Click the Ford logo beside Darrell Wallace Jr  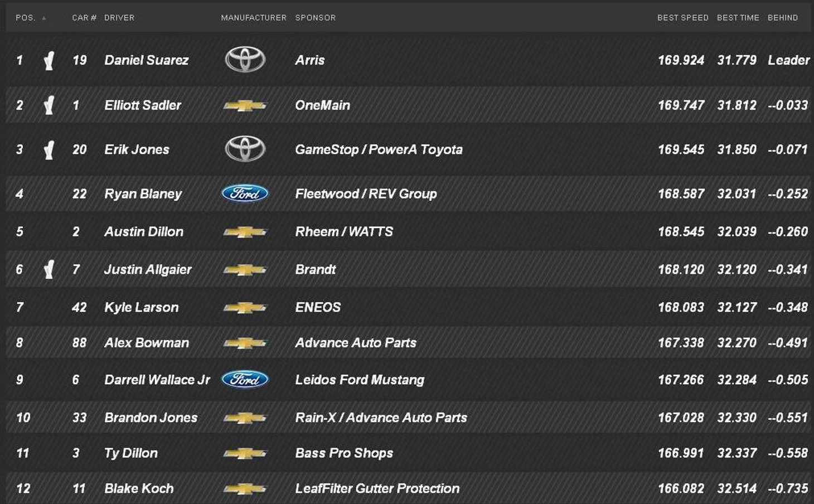tap(245, 380)
